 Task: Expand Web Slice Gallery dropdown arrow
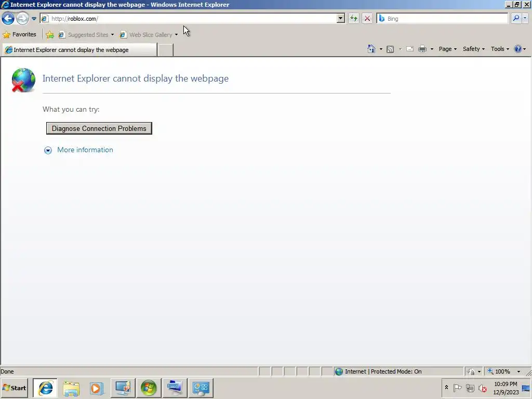coord(176,35)
